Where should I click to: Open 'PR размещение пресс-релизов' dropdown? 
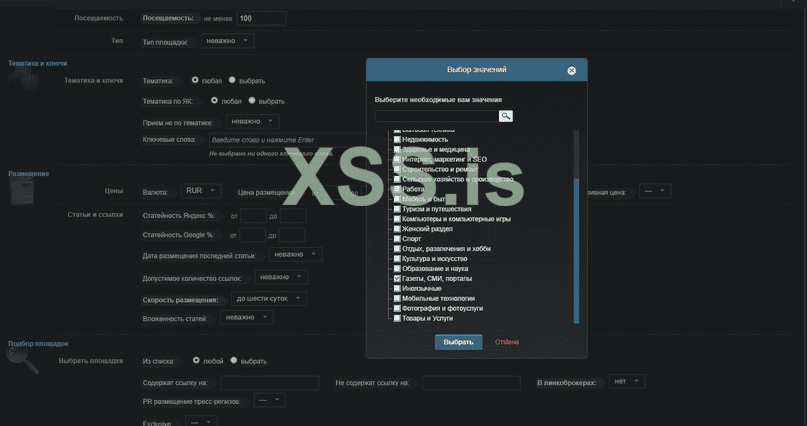tap(270, 400)
